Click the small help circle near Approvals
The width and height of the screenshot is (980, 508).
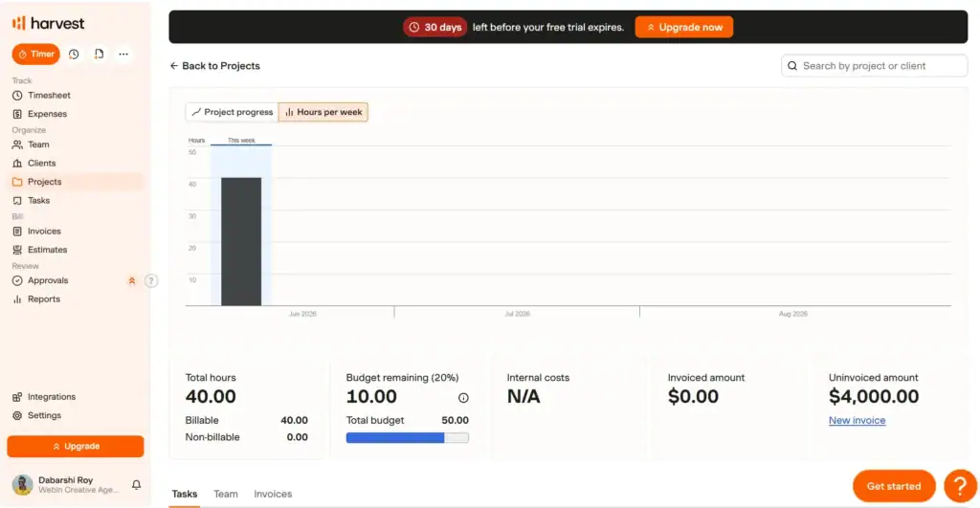tap(150, 280)
